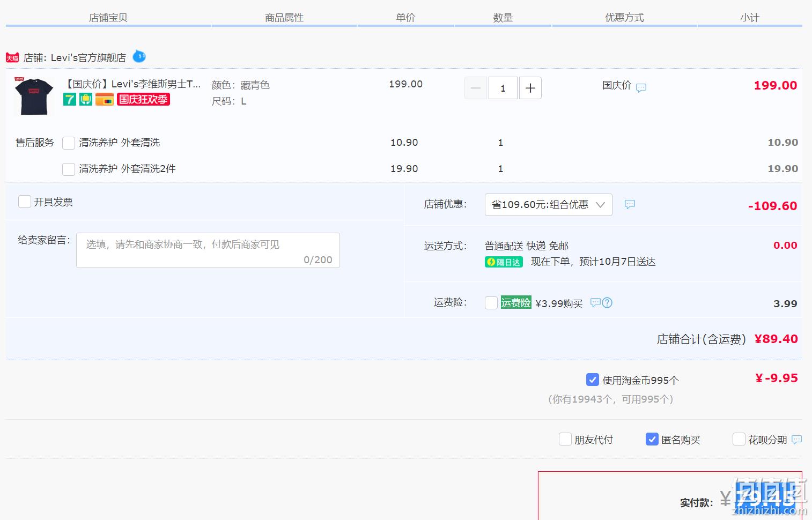Screen dimensions: 812x520
Task: Open store discount comment bubble icon
Action: [x=630, y=204]
